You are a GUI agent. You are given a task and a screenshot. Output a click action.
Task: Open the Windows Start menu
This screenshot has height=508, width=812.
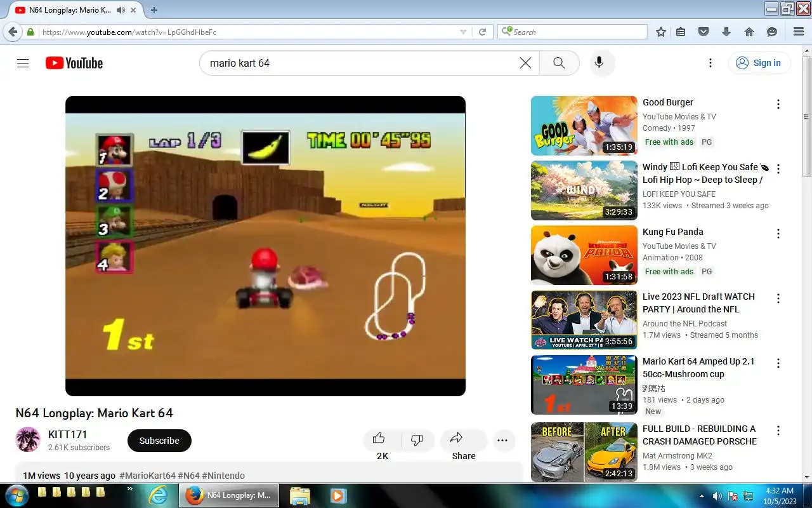click(16, 495)
